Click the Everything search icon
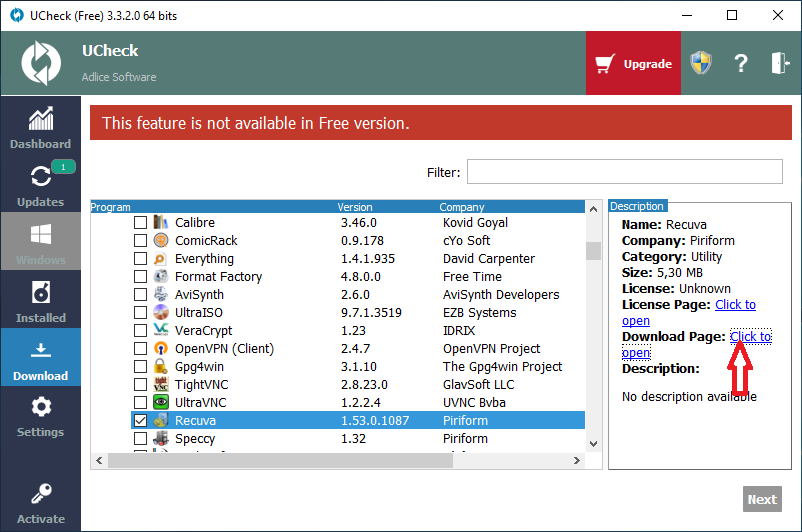 point(161,258)
